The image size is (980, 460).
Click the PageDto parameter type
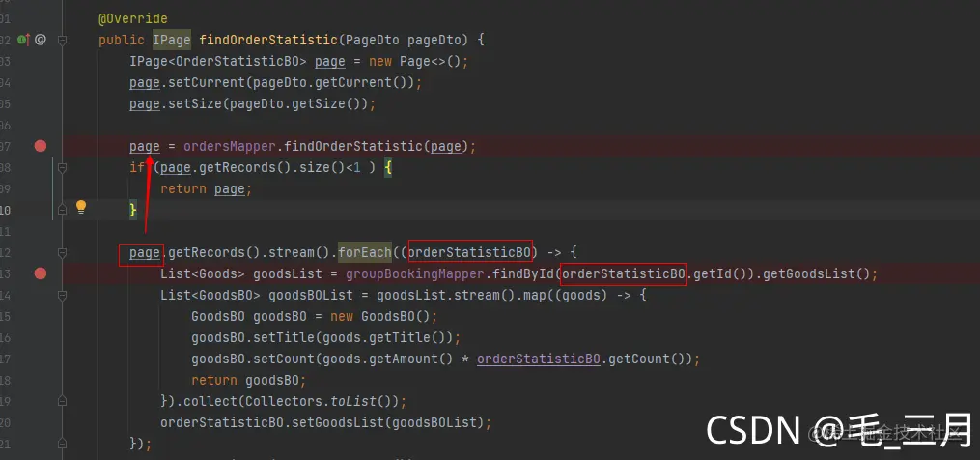(373, 40)
